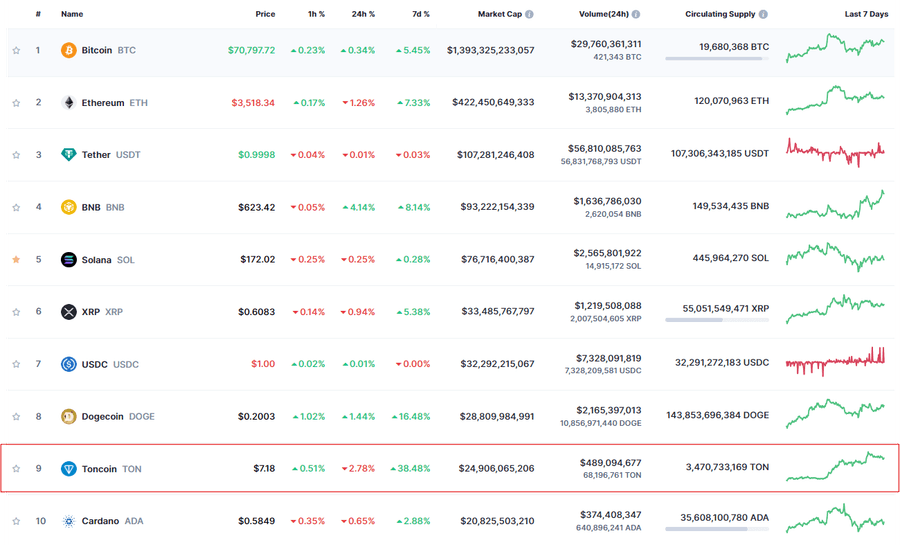Click the Tether green logo icon

[x=69, y=155]
